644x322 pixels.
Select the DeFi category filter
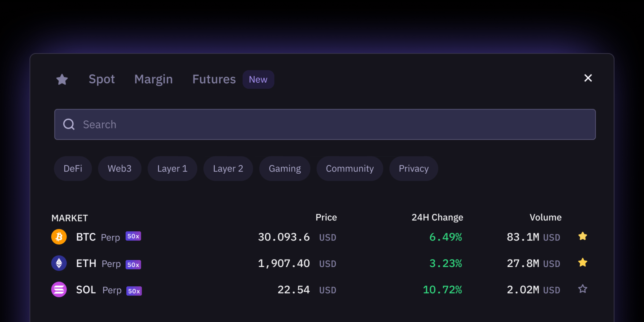point(73,169)
